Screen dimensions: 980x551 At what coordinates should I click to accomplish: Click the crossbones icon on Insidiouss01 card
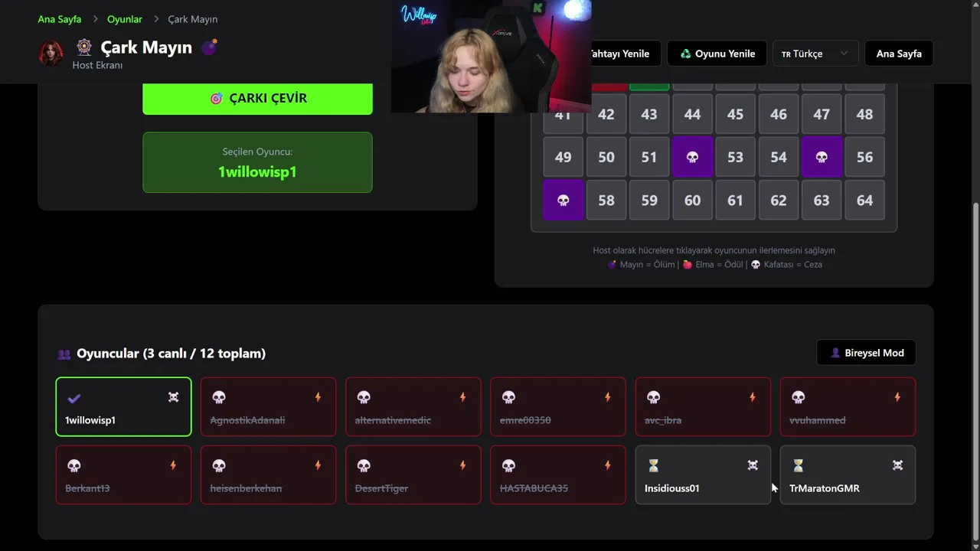pos(753,465)
